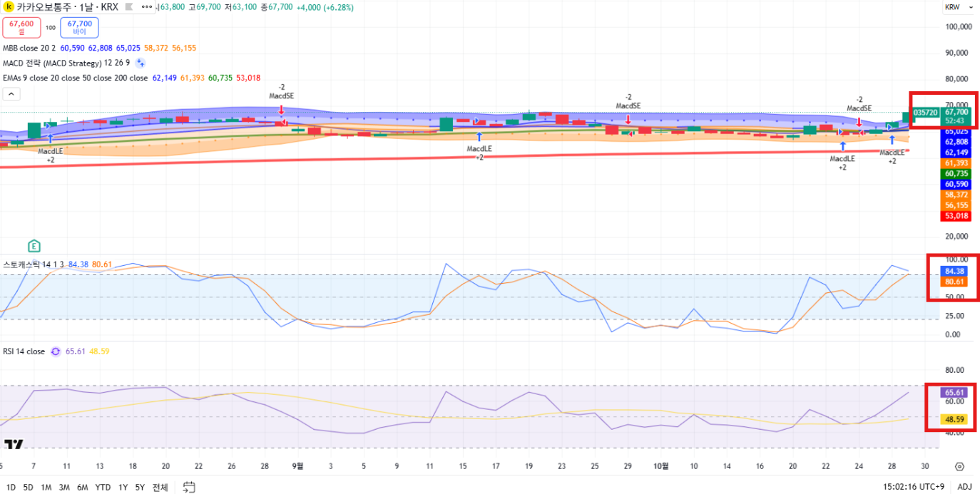The image size is (980, 494).
Task: Select the 1D time range
Action: point(11,488)
